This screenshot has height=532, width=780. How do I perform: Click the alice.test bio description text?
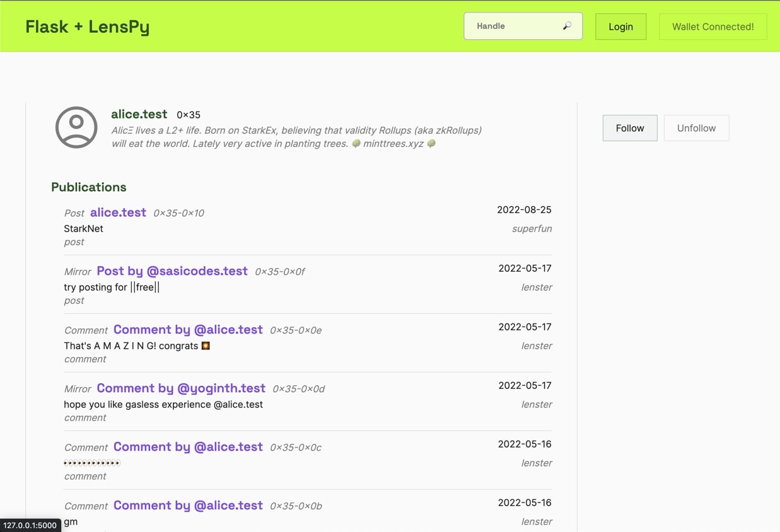coord(296,137)
